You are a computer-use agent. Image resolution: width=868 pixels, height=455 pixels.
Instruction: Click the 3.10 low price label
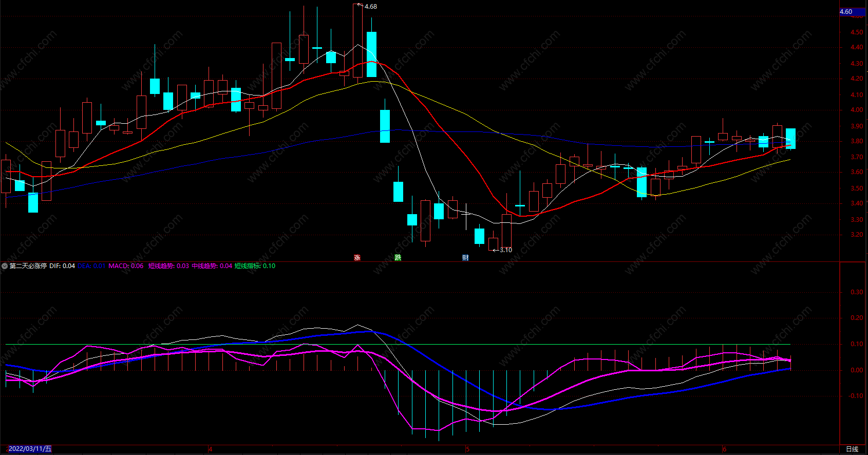[505, 250]
